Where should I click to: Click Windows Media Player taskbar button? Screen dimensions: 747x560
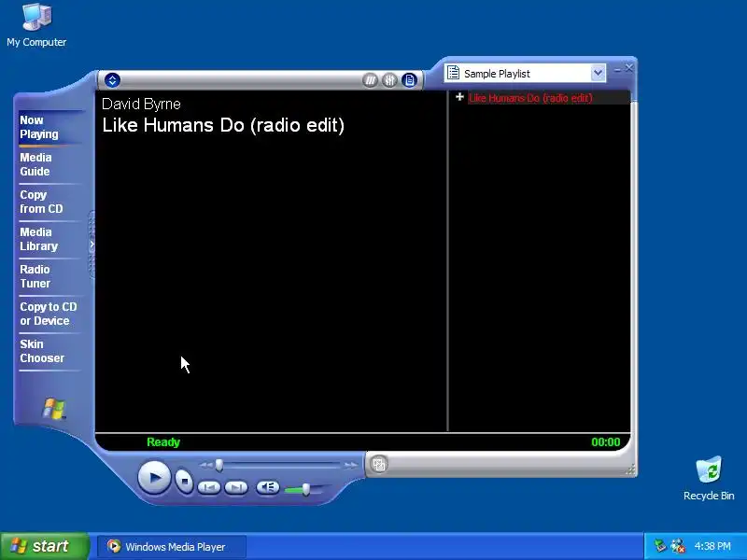click(x=172, y=547)
